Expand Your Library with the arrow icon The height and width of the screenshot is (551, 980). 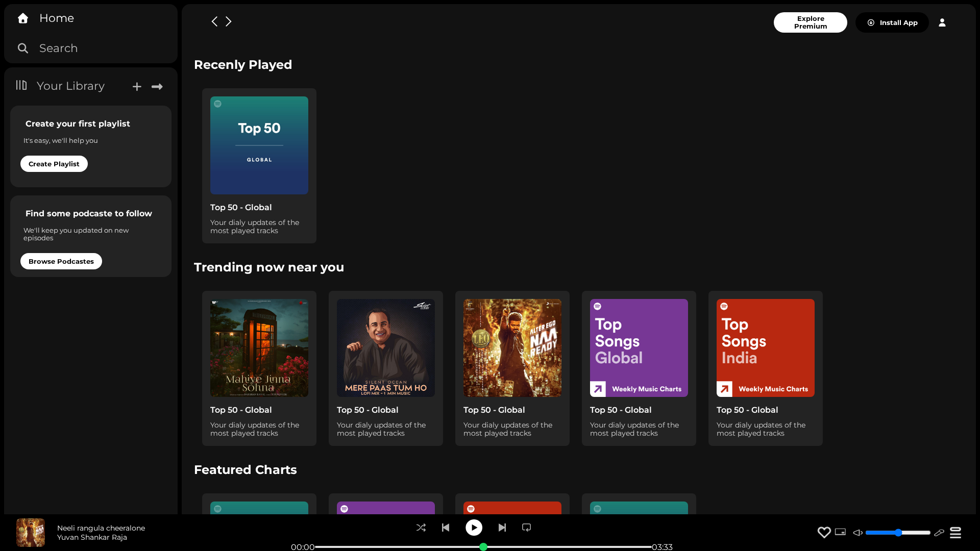(157, 87)
